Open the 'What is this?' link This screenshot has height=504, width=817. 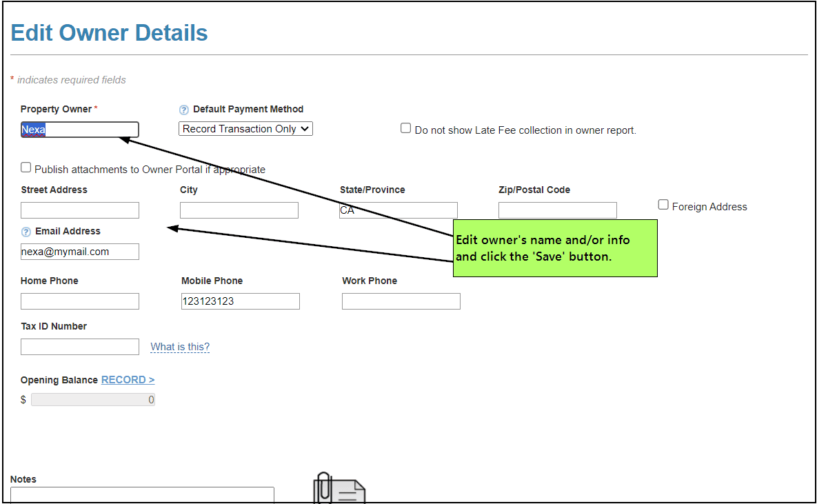click(x=180, y=347)
